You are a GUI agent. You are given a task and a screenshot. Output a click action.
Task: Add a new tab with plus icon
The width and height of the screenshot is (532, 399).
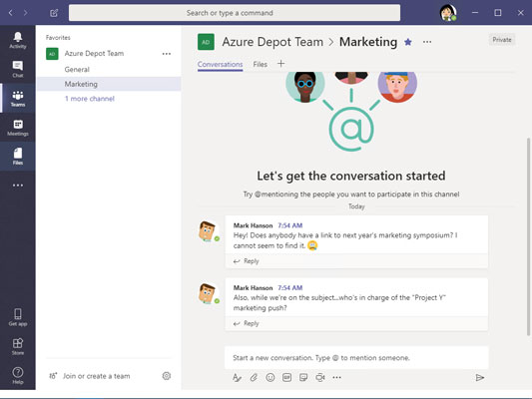tap(280, 64)
